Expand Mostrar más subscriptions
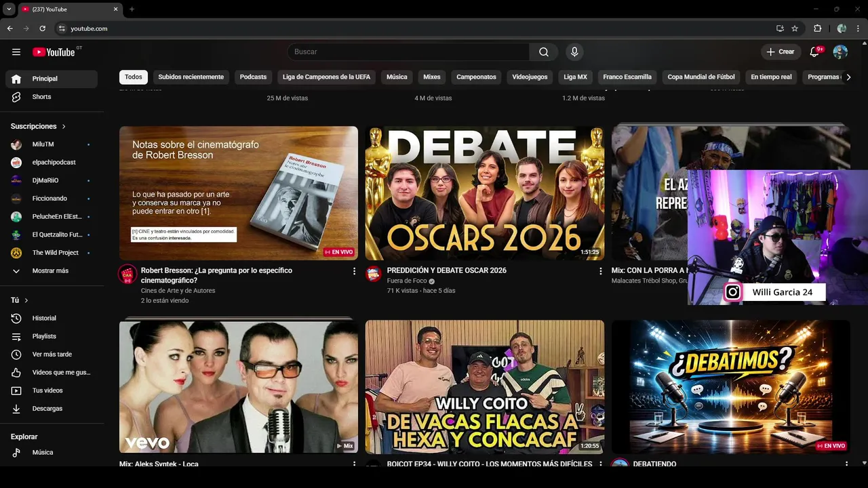The height and width of the screenshot is (488, 868). 52,271
